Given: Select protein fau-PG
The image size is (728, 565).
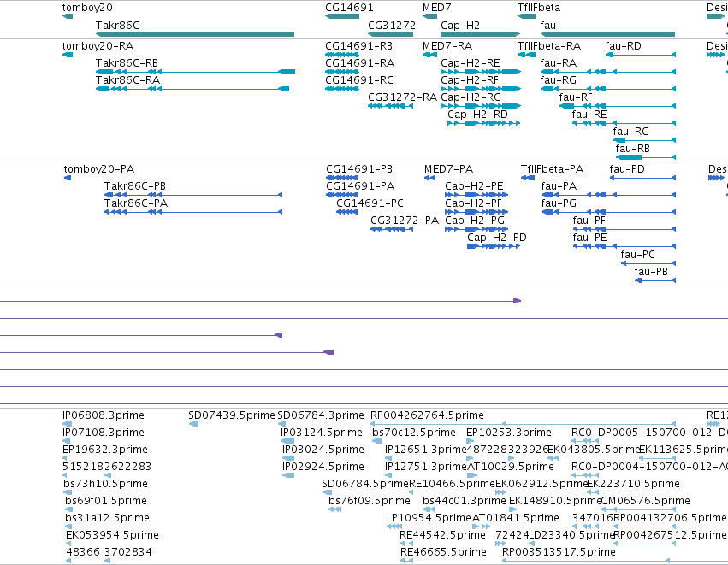Looking at the screenshot, I should [608, 212].
